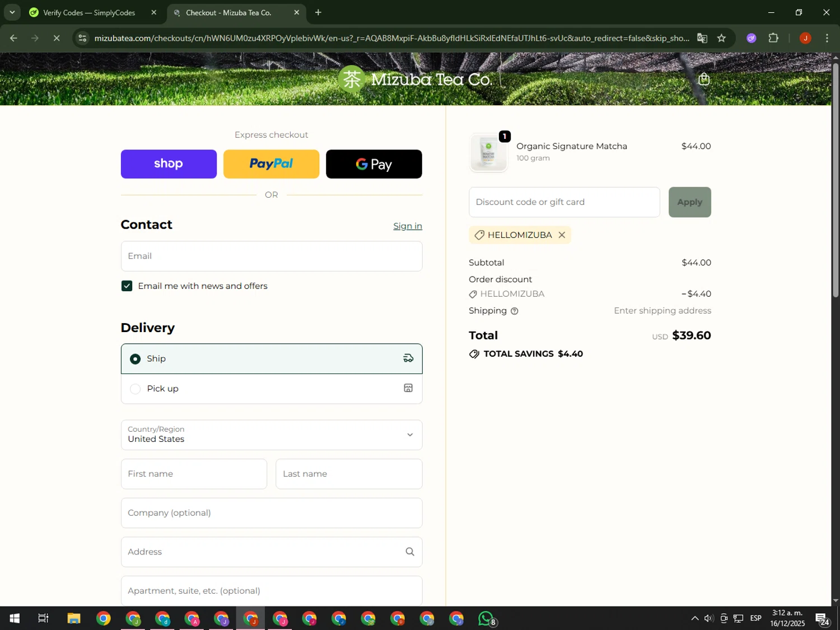Open the tab search dropdown arrow
This screenshot has height=630, width=840.
[12, 12]
